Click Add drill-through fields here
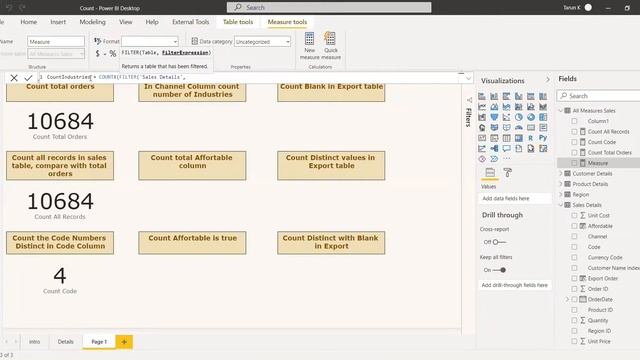Screen dimensions: 640x360 514,285
